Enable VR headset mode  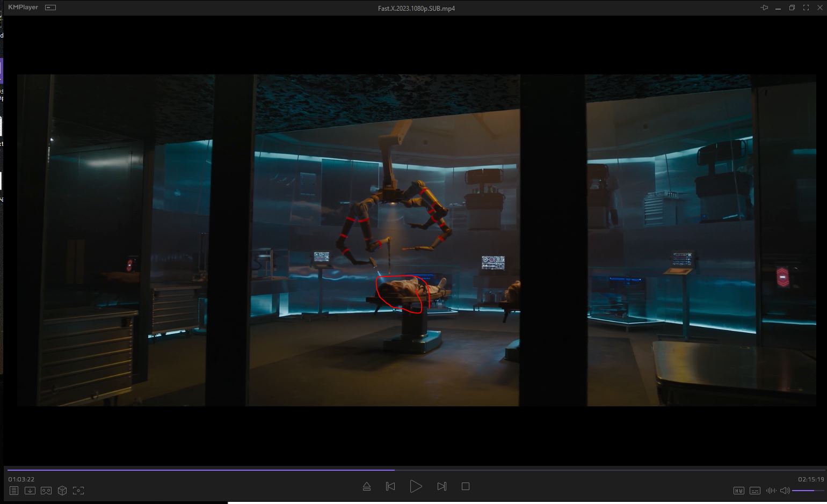point(46,491)
